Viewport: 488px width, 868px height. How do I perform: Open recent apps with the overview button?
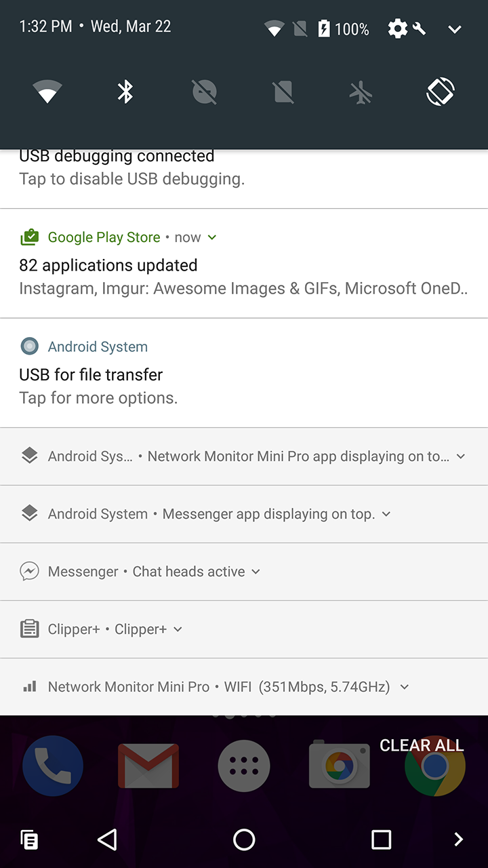pyautogui.click(x=381, y=840)
